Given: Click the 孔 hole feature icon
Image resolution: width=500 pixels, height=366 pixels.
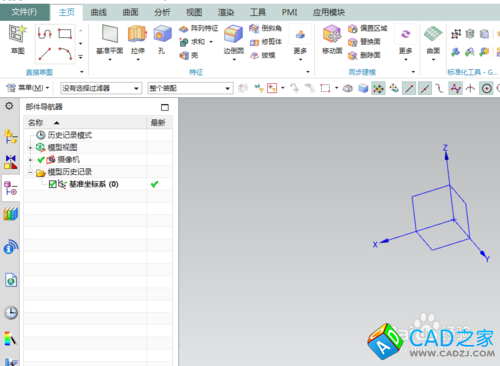Looking at the screenshot, I should 162,39.
